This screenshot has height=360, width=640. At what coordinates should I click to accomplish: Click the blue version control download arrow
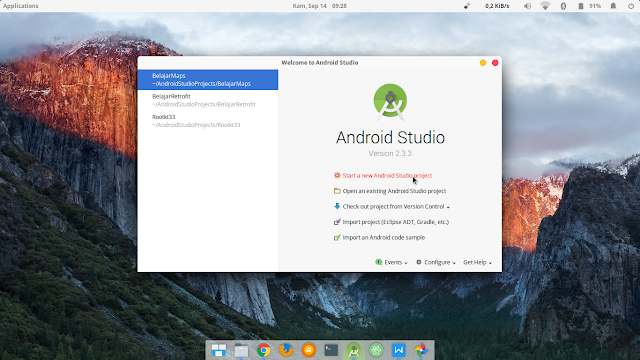point(337,207)
